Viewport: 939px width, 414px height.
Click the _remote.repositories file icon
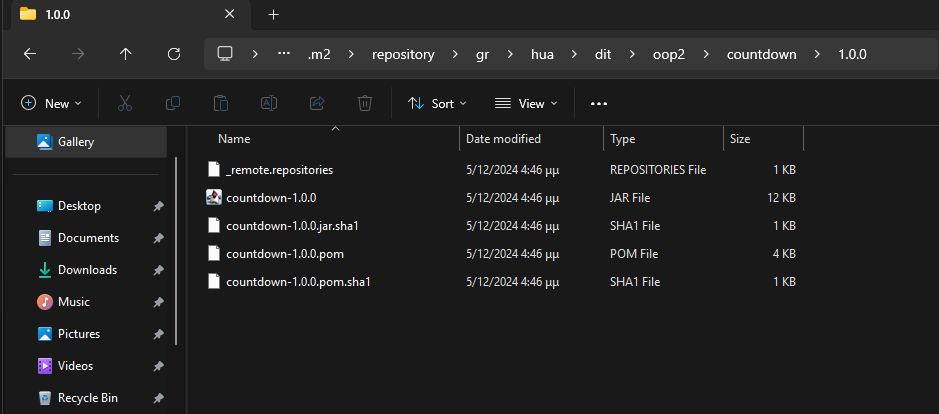[x=214, y=170]
